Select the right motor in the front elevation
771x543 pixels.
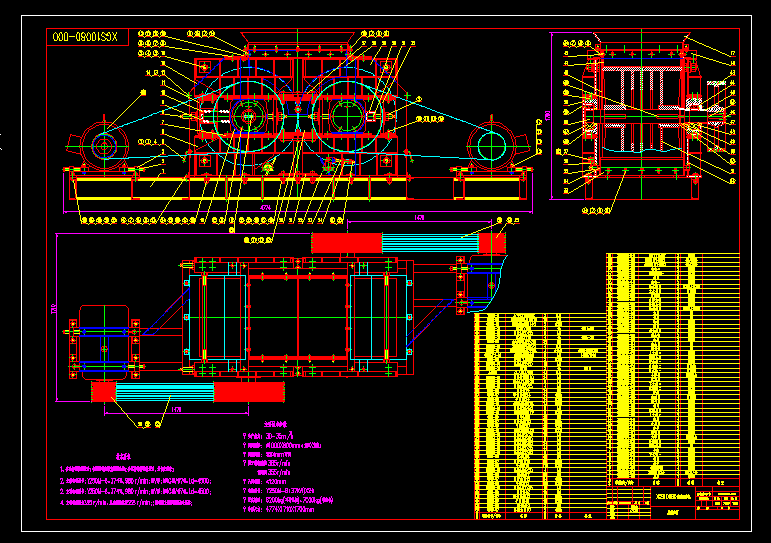[492, 146]
